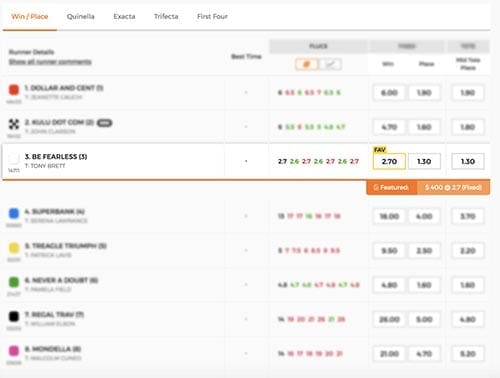The image size is (500, 378).
Task: Open runner 7. REGAL TRAV details
Action: (54, 315)
